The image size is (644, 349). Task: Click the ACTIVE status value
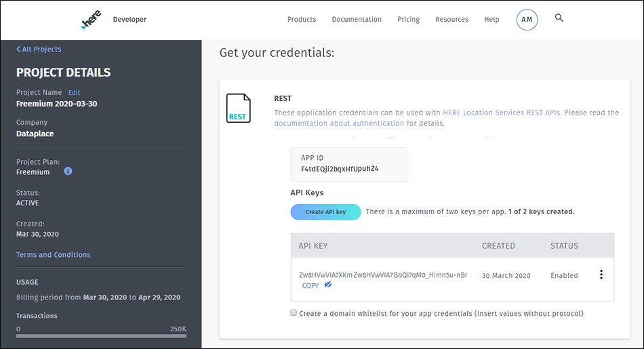(x=28, y=203)
